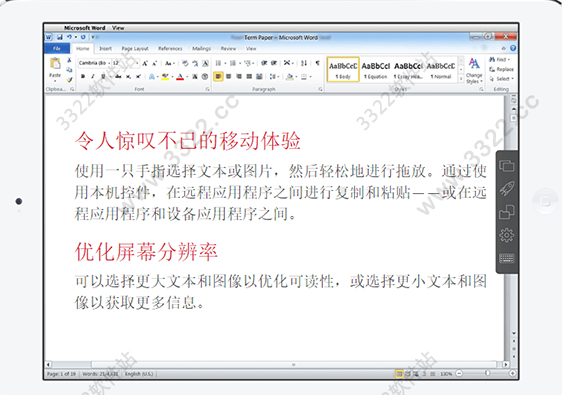Click the Format Painter brush icon

69,79
